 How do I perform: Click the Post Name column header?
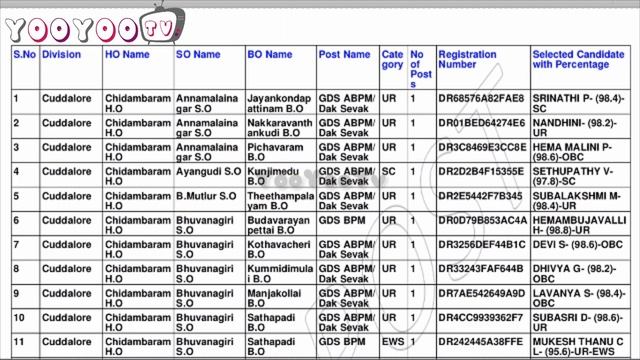[x=344, y=54]
